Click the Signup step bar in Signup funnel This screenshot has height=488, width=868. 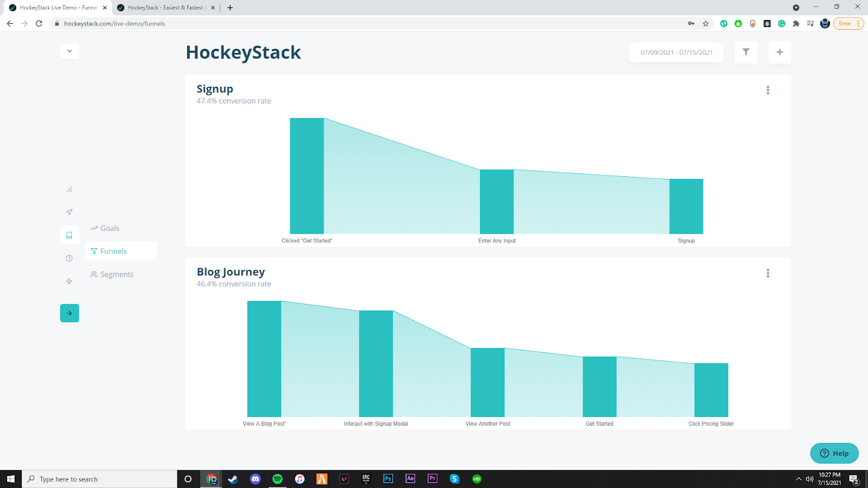tap(686, 207)
